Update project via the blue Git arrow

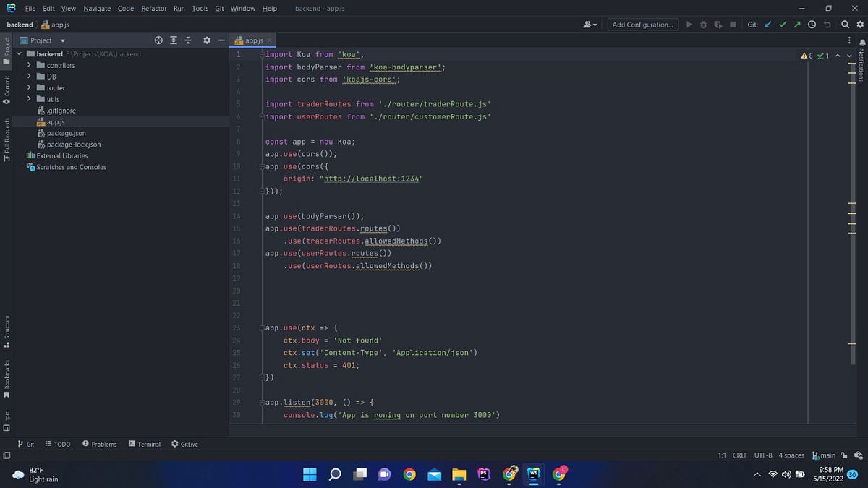(767, 24)
